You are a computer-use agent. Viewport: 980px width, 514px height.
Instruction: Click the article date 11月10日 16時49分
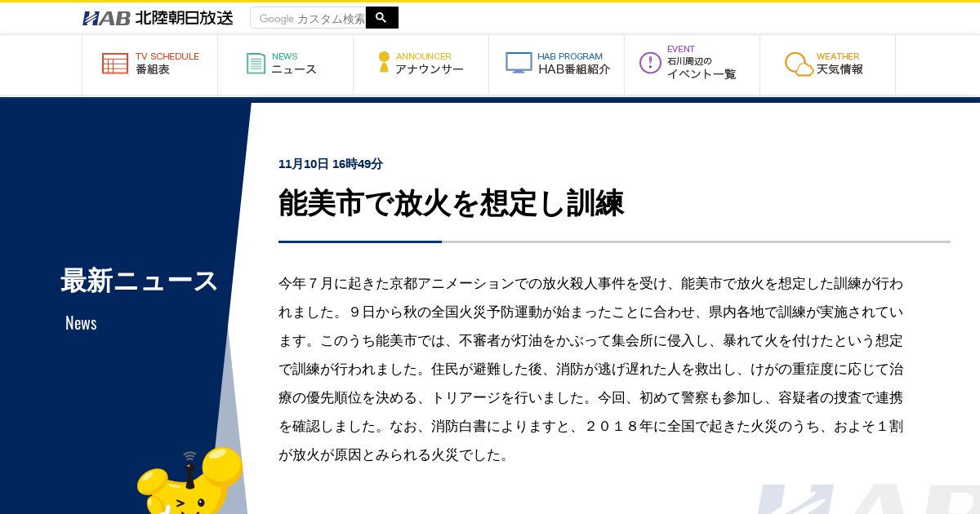331,164
